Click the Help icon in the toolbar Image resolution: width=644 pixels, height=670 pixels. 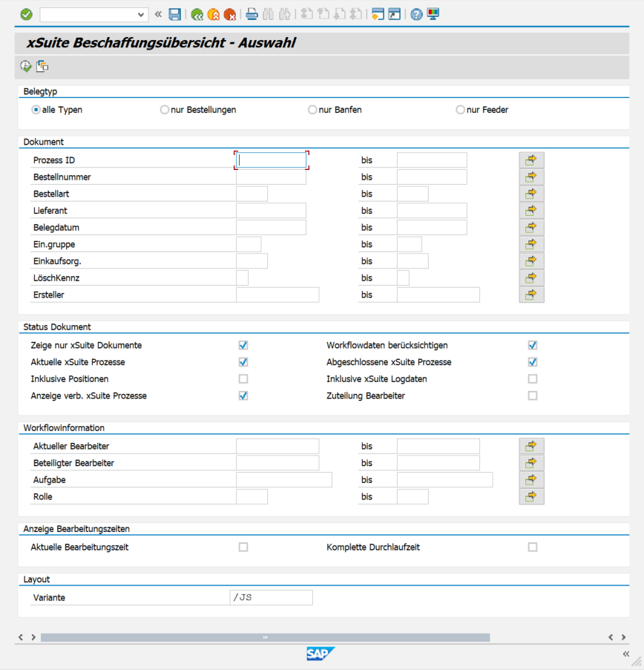(415, 14)
